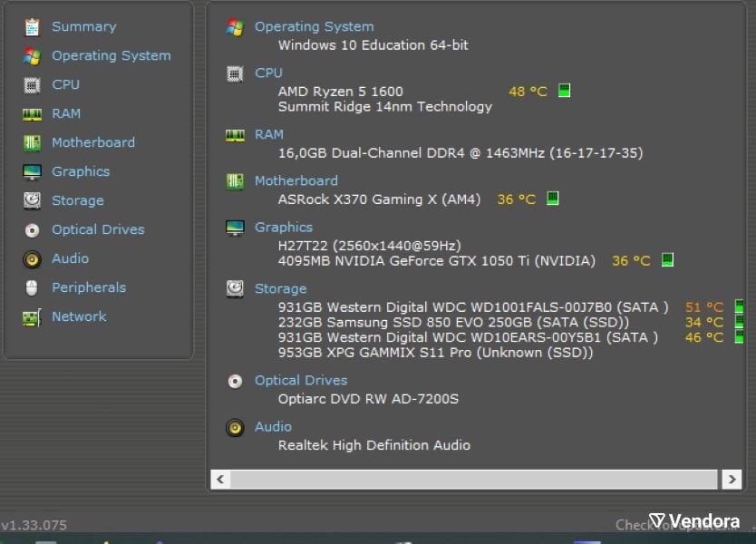
Task: Go to the CPU sidebar entry
Action: point(65,85)
